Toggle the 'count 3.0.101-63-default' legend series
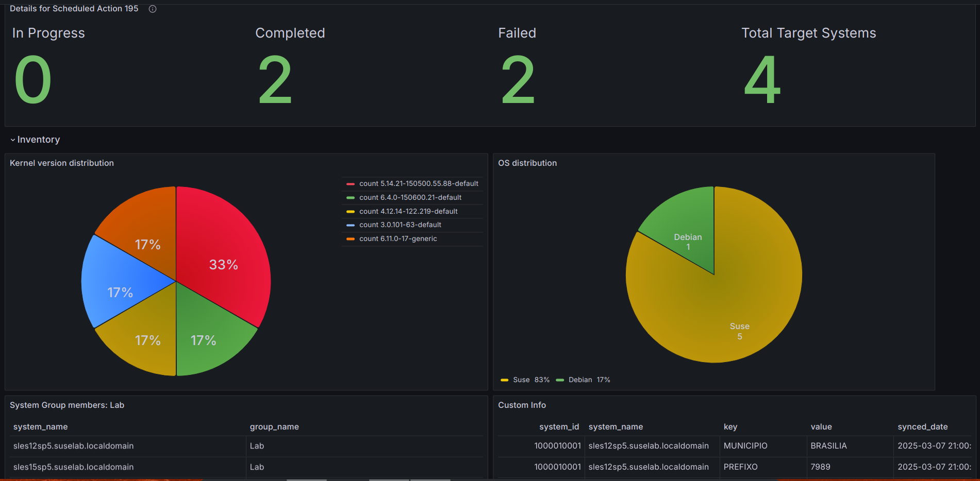Image resolution: width=980 pixels, height=481 pixels. pyautogui.click(x=400, y=225)
